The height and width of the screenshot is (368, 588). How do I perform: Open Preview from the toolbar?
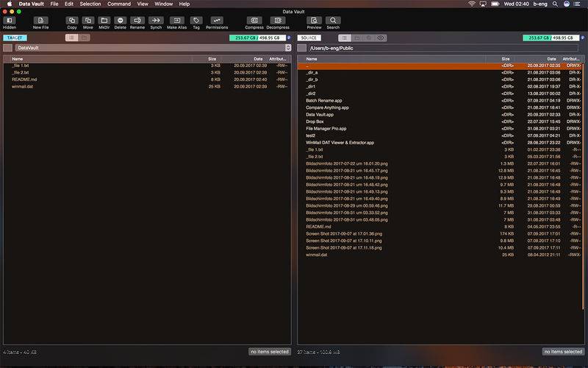314,21
